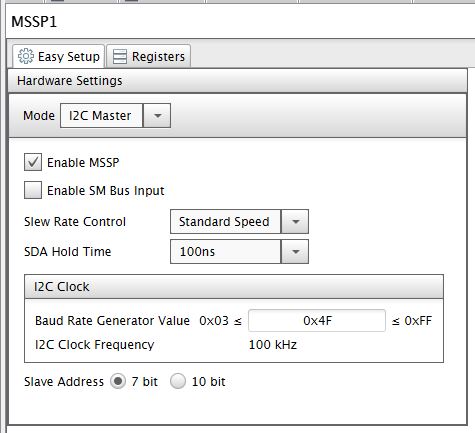Open the Mode dropdown arrow
The width and height of the screenshot is (475, 433).
point(157,116)
